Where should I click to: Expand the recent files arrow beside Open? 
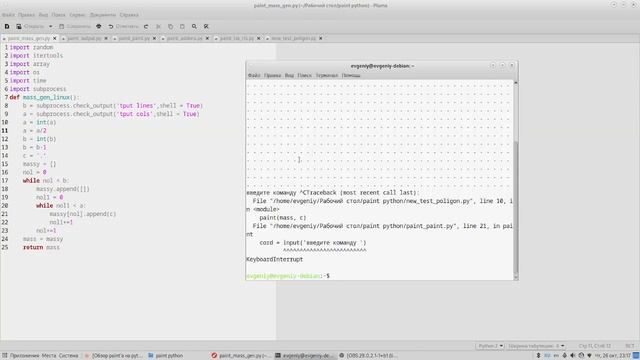pyautogui.click(x=51, y=26)
